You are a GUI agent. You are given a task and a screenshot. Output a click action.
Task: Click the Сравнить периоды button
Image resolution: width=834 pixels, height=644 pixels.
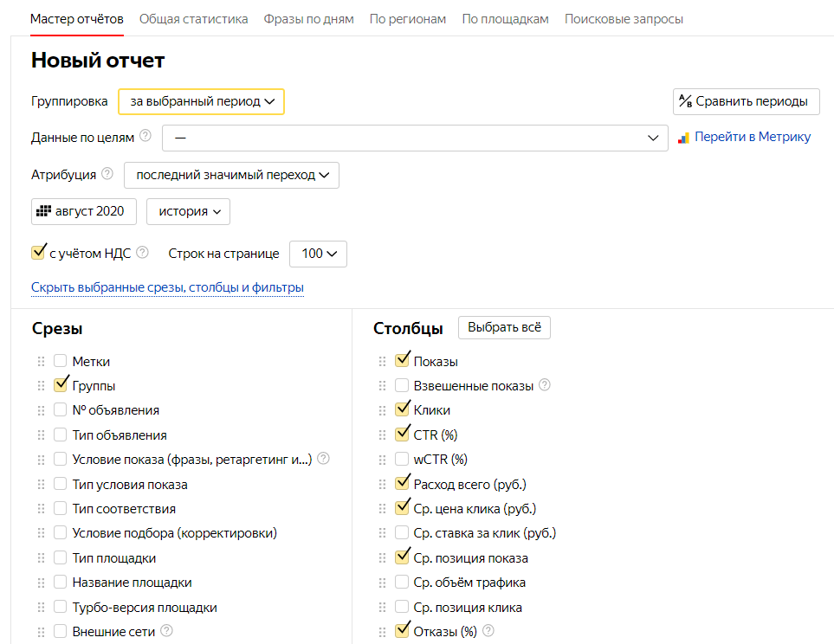click(x=747, y=101)
